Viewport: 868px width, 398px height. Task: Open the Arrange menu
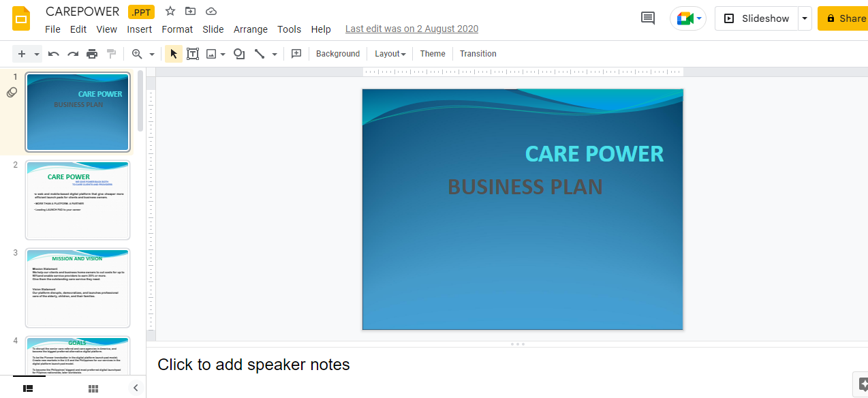(x=251, y=29)
